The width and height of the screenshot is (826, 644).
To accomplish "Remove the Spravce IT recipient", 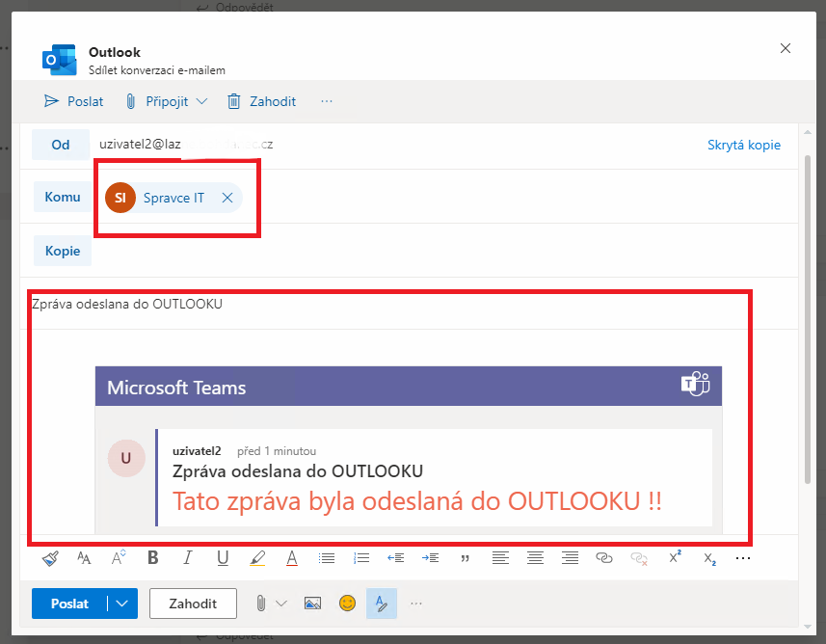I will tap(227, 198).
